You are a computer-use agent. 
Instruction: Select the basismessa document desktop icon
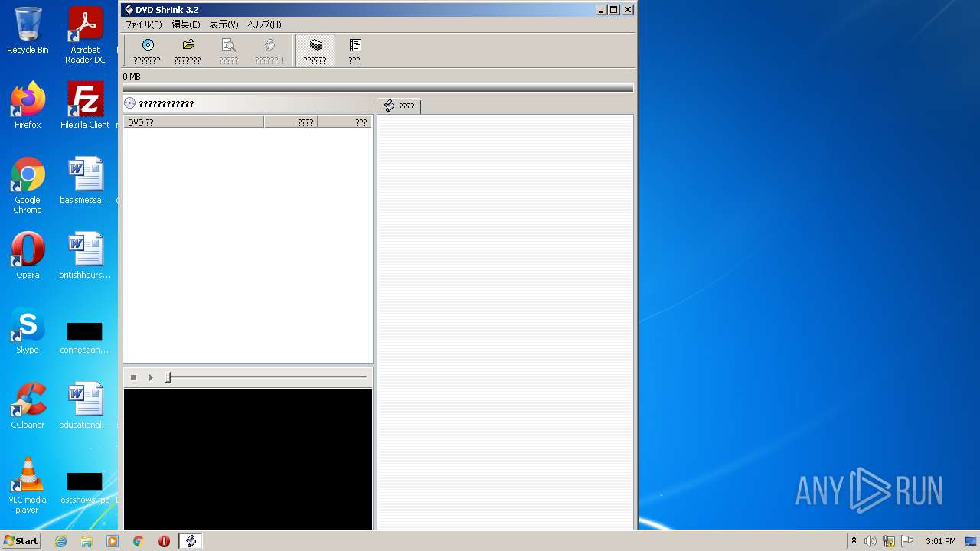[85, 181]
